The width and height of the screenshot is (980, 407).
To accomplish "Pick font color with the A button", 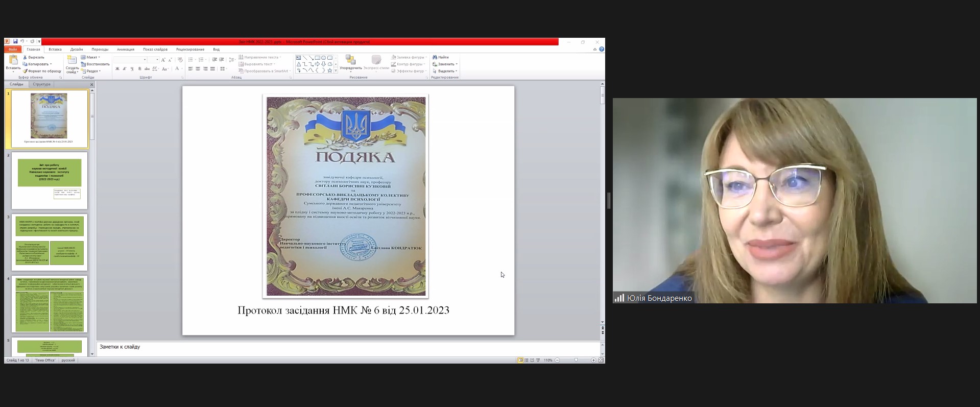I will [x=177, y=69].
